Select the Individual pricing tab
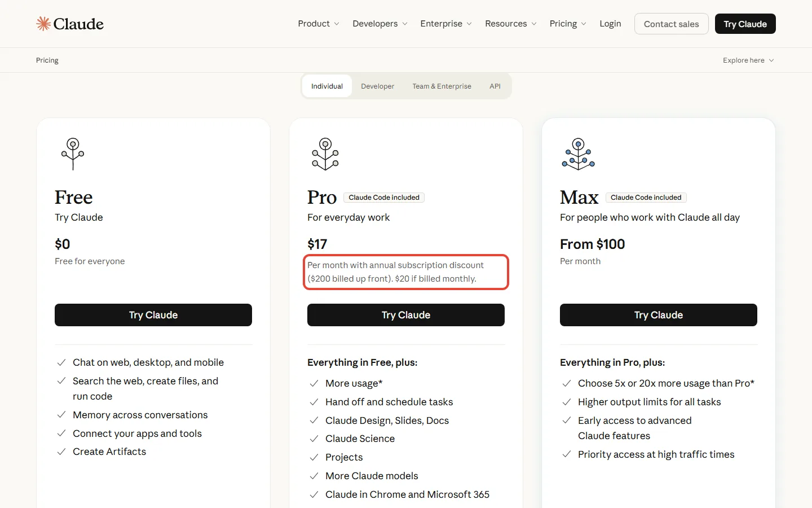 coord(327,86)
